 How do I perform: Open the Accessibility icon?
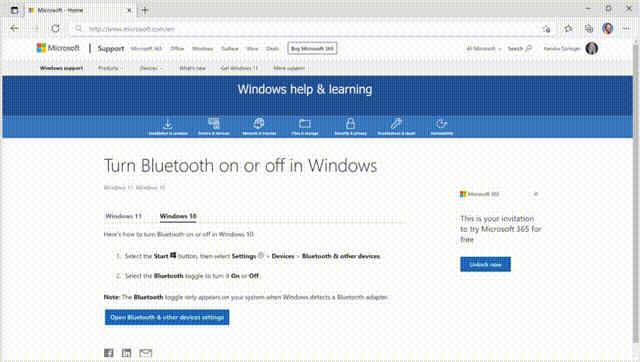coord(442,123)
